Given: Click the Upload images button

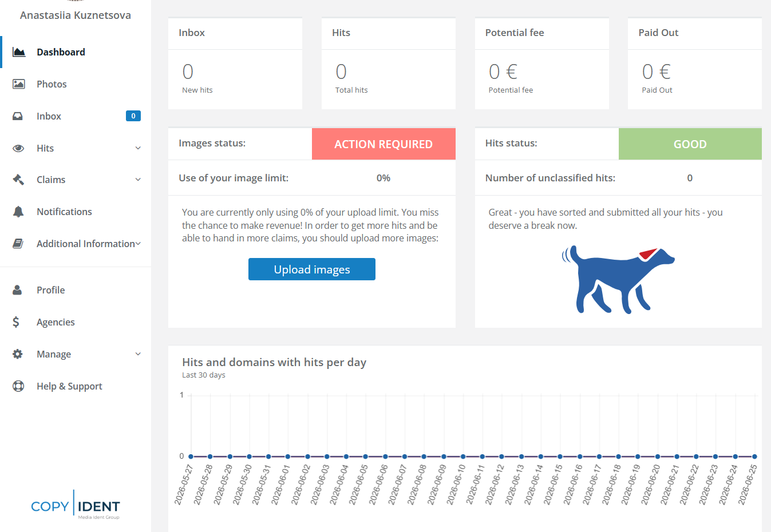Looking at the screenshot, I should click(x=312, y=269).
